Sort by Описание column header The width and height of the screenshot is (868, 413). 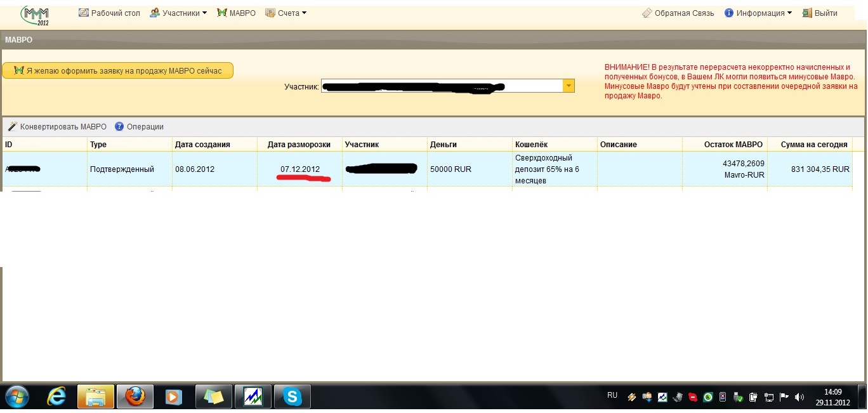click(x=640, y=145)
